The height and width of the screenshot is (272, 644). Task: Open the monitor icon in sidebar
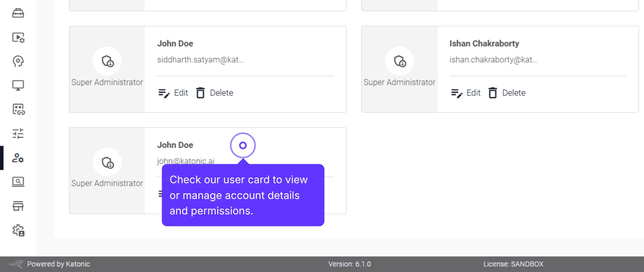[x=18, y=85]
